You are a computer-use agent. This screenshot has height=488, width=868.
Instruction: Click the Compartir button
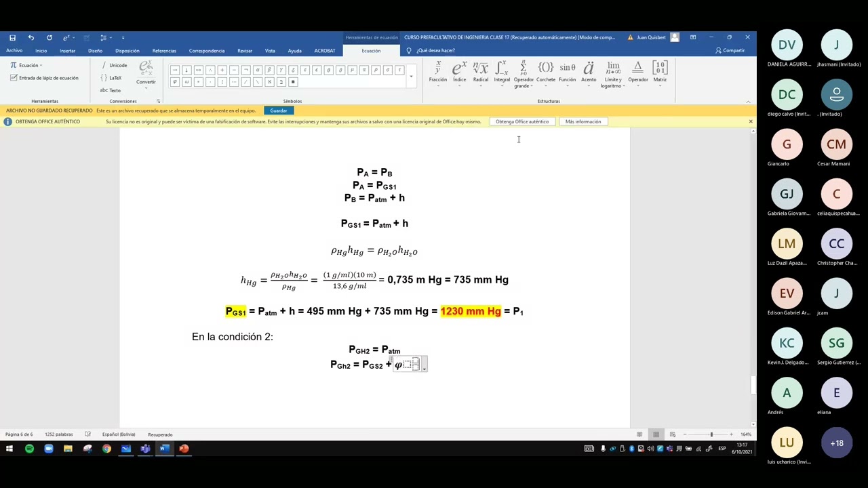click(x=730, y=51)
